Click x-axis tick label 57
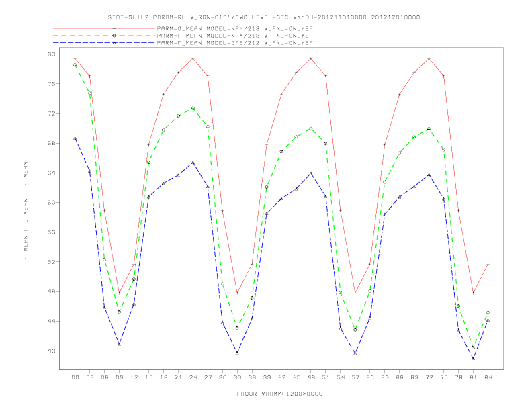Image resolution: width=532 pixels, height=411 pixels. (x=355, y=377)
